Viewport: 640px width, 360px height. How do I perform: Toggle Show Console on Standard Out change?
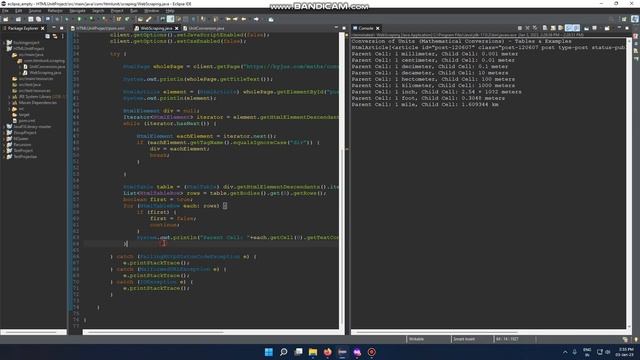pos(569,28)
